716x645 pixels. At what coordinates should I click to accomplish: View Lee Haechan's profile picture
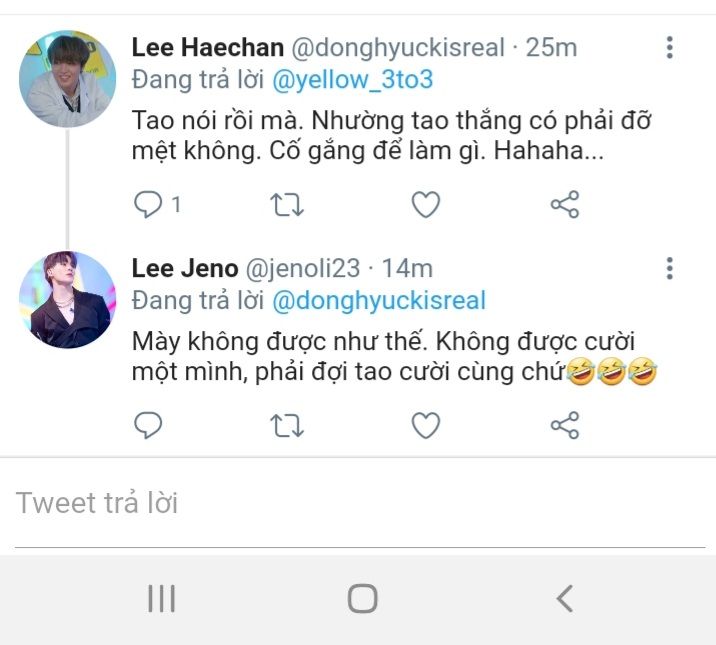tap(68, 79)
